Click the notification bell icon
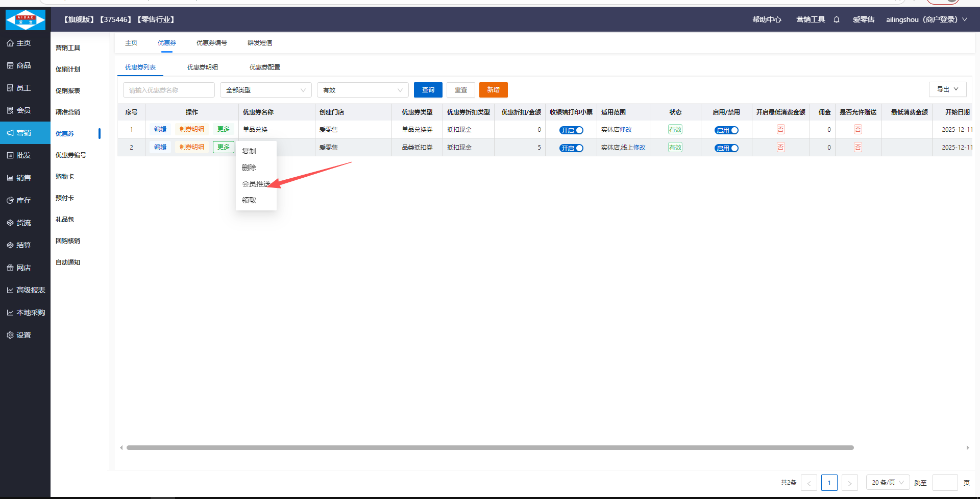This screenshot has width=980, height=499. 837,20
